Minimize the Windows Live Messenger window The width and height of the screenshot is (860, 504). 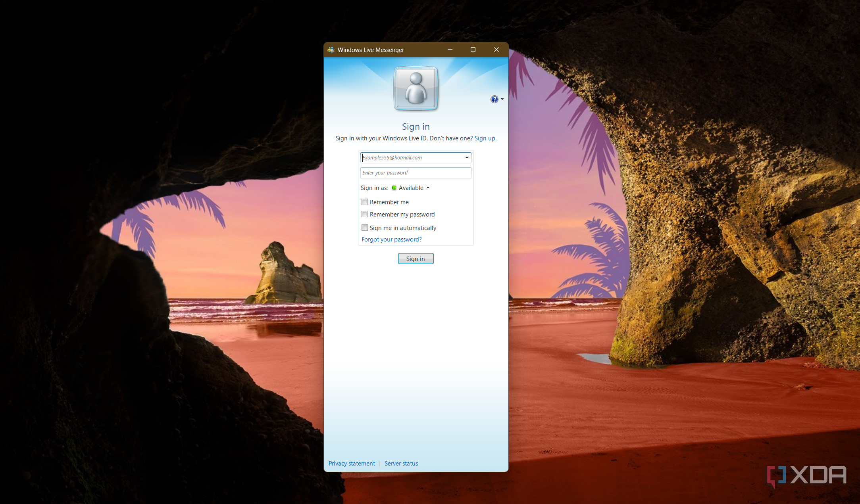point(450,50)
